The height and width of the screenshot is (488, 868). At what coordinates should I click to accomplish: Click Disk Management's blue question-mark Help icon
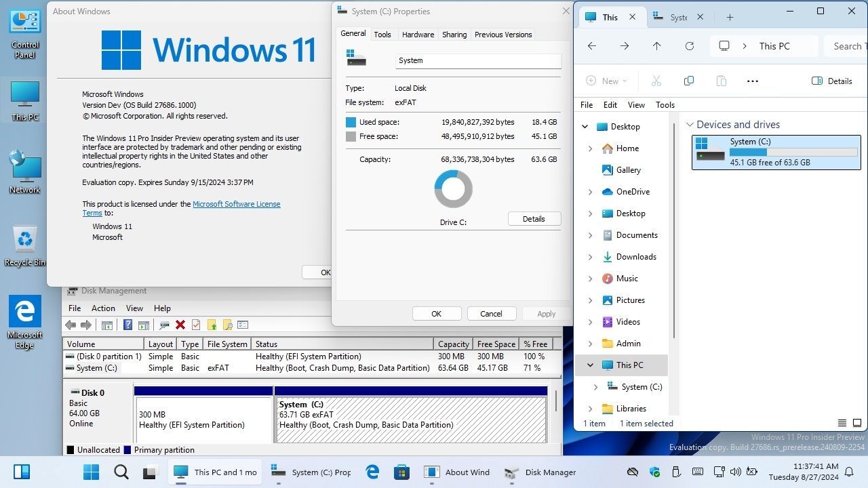(127, 325)
